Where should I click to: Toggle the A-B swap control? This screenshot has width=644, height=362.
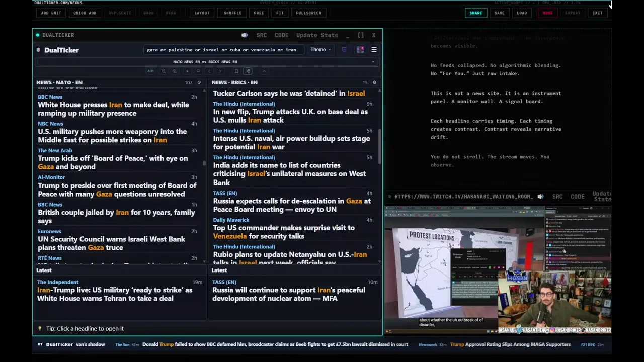pos(150,71)
